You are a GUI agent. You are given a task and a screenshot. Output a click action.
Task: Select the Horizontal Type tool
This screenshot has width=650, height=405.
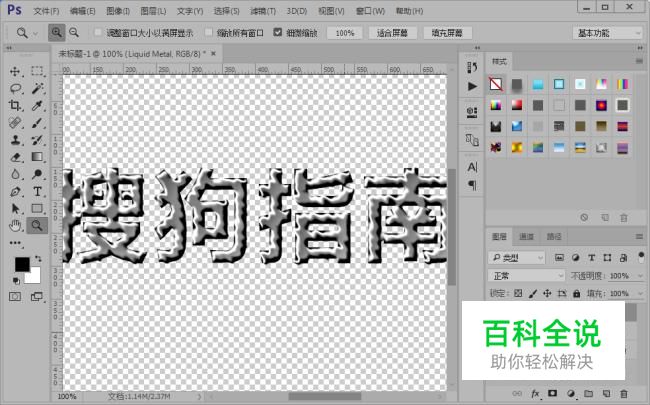tap(37, 192)
